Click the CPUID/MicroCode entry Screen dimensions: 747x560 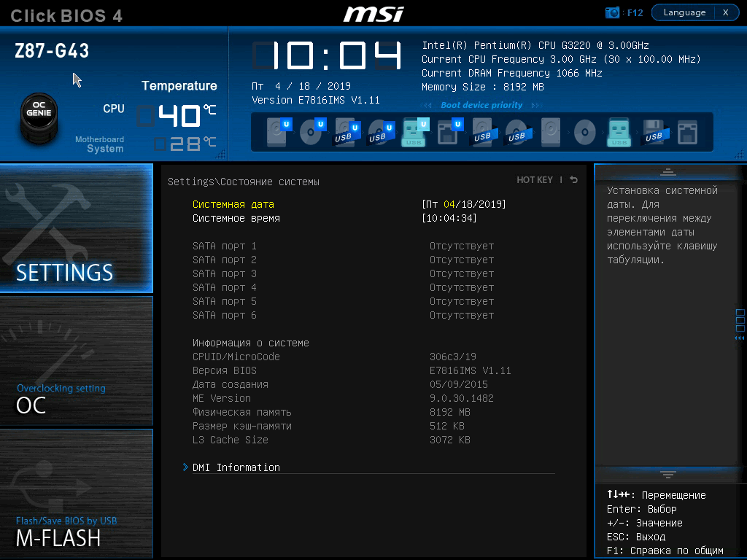334,357
